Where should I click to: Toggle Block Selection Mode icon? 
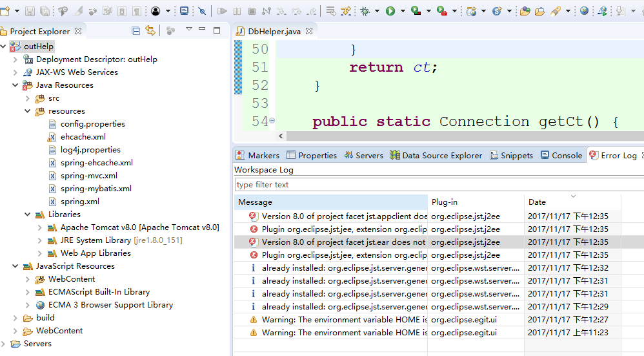click(x=122, y=11)
